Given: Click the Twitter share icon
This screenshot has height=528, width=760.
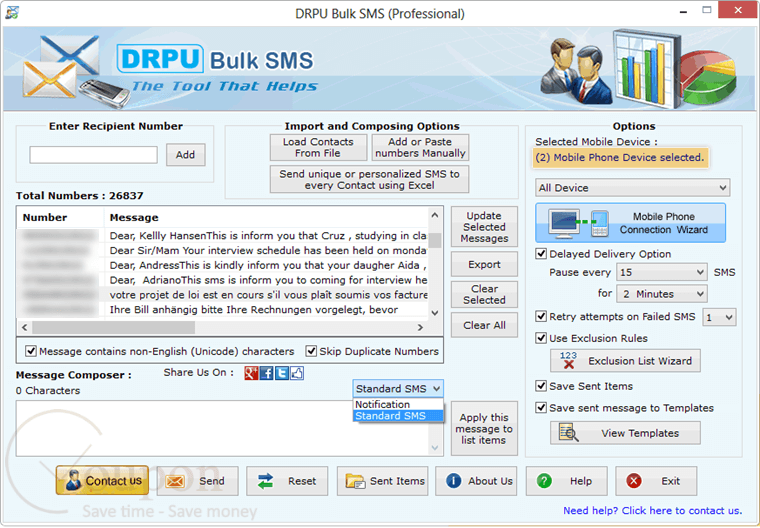Looking at the screenshot, I should pyautogui.click(x=282, y=373).
